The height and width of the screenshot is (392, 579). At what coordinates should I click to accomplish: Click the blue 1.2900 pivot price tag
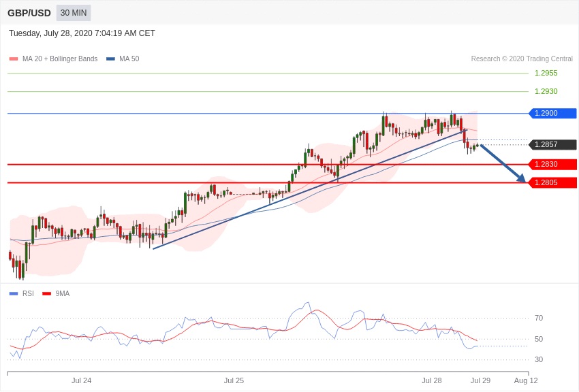tap(553, 113)
